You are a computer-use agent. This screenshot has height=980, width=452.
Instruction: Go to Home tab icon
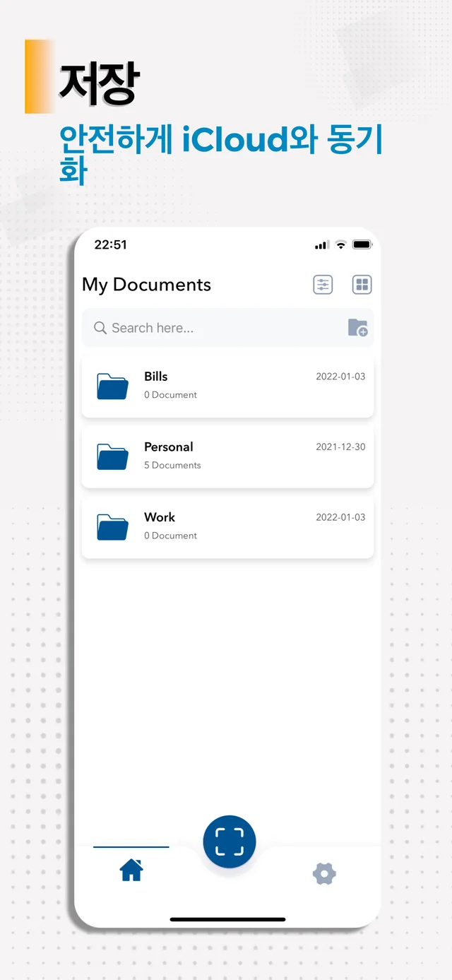[131, 870]
